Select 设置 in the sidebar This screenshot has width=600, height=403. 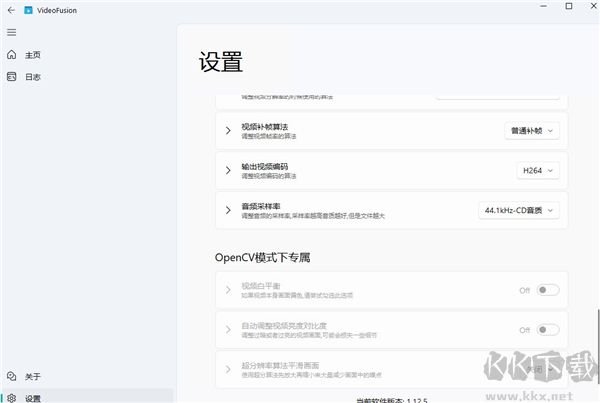coord(87,397)
